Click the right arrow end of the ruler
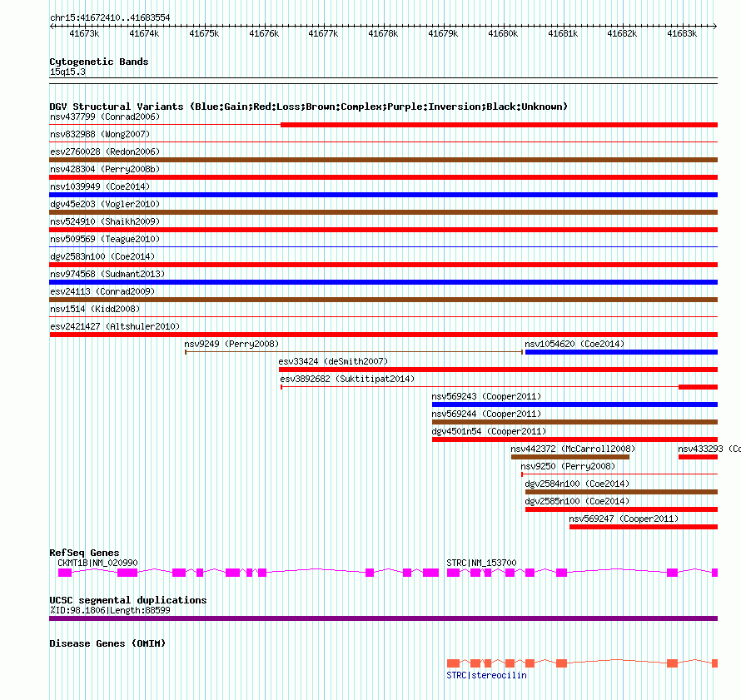The image size is (741, 700). [x=715, y=27]
